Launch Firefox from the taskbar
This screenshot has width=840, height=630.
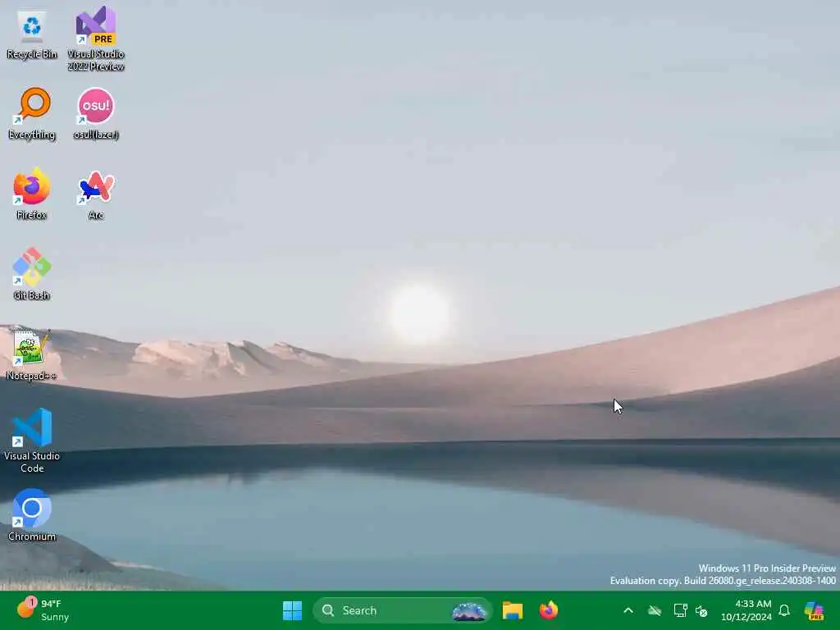point(549,610)
